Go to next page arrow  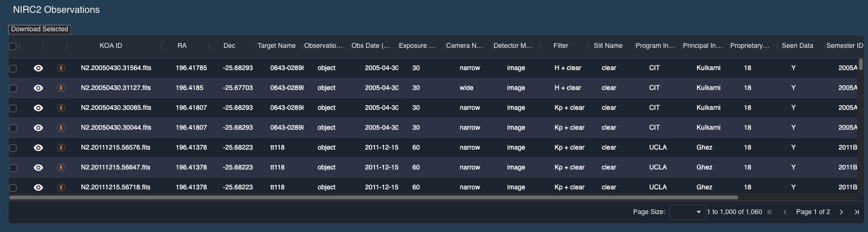coord(841,212)
